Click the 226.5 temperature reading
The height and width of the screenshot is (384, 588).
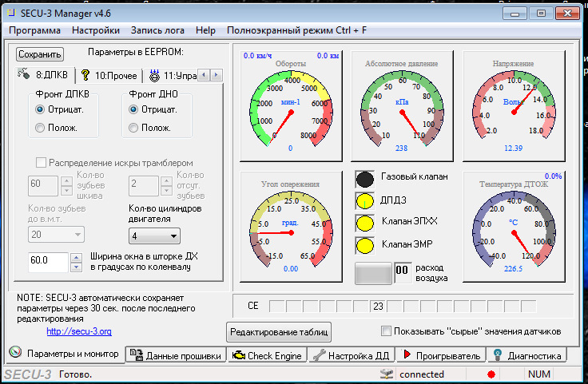point(513,268)
